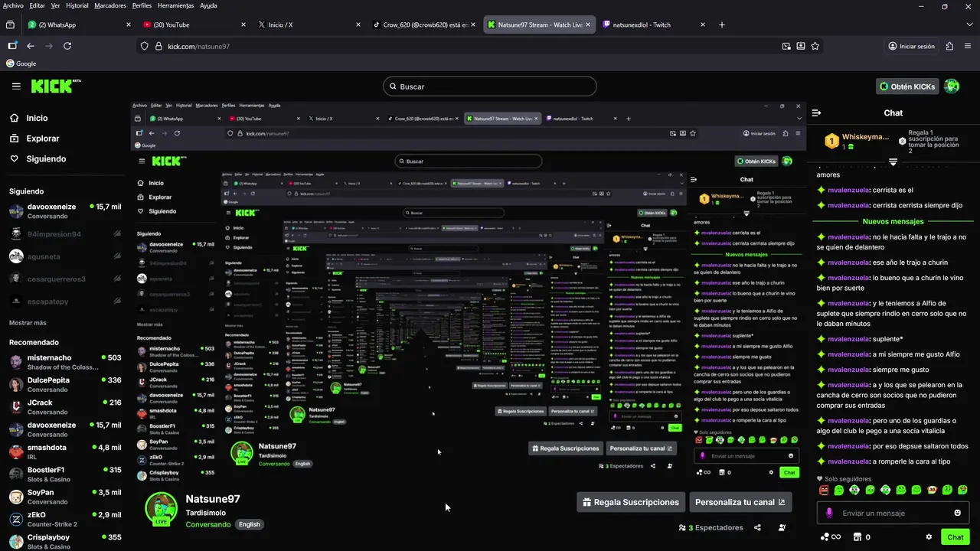The height and width of the screenshot is (551, 980).
Task: Click site lock icon in address bar
Action: (x=157, y=46)
